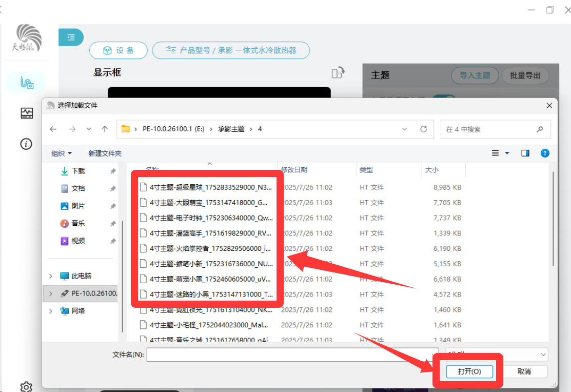Click the 打开(O) button
This screenshot has height=392, width=571.
click(x=469, y=371)
